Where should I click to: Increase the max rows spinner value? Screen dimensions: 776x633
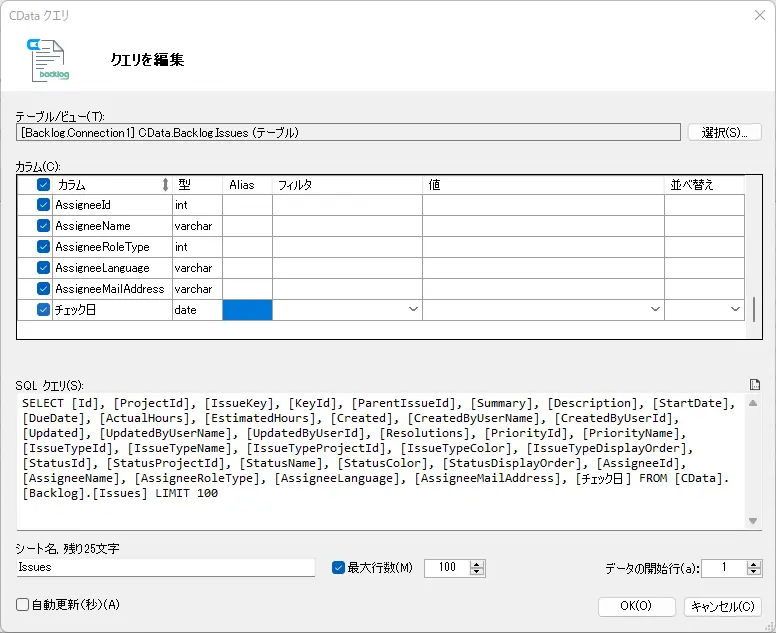coord(477,564)
